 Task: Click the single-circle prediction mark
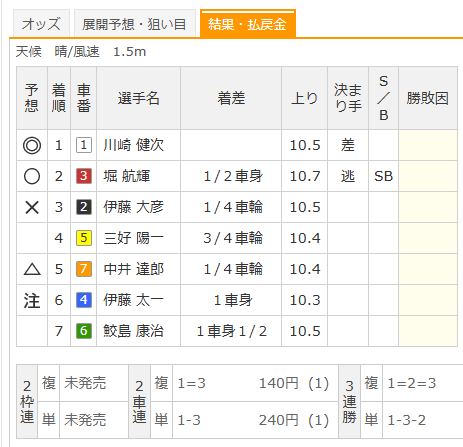pos(32,176)
